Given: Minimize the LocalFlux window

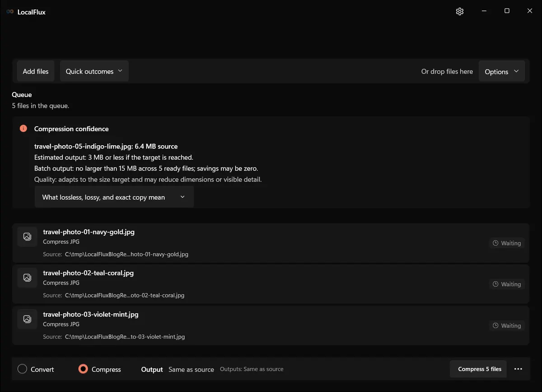Looking at the screenshot, I should coord(484,11).
